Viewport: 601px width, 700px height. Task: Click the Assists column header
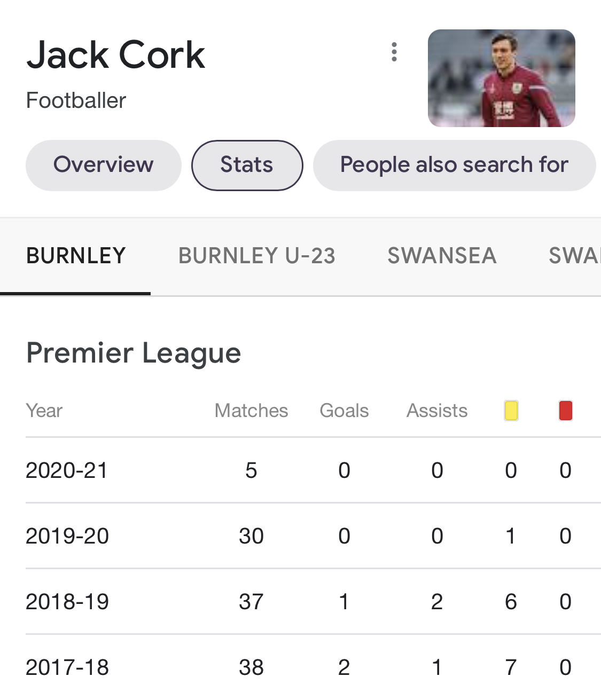(436, 411)
